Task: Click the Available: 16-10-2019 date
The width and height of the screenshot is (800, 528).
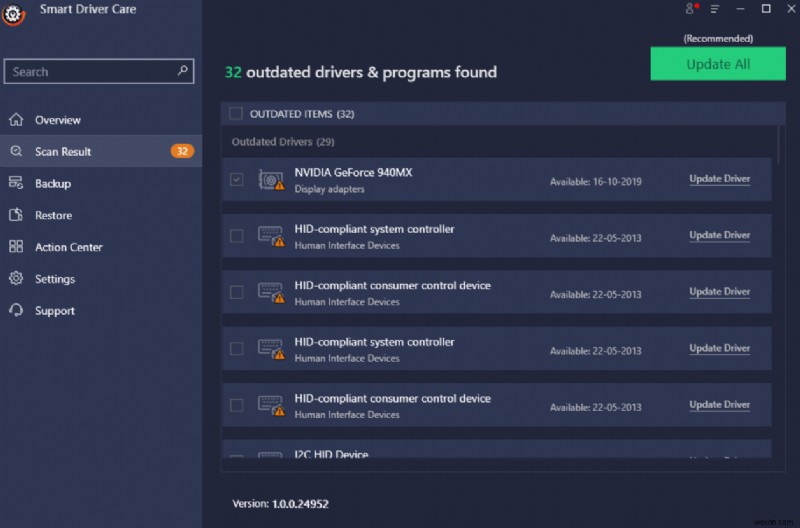Action: (x=595, y=182)
